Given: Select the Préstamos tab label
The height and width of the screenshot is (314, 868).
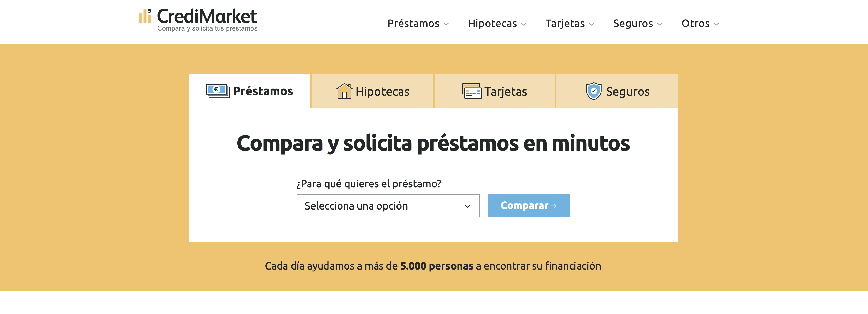Looking at the screenshot, I should click(263, 91).
